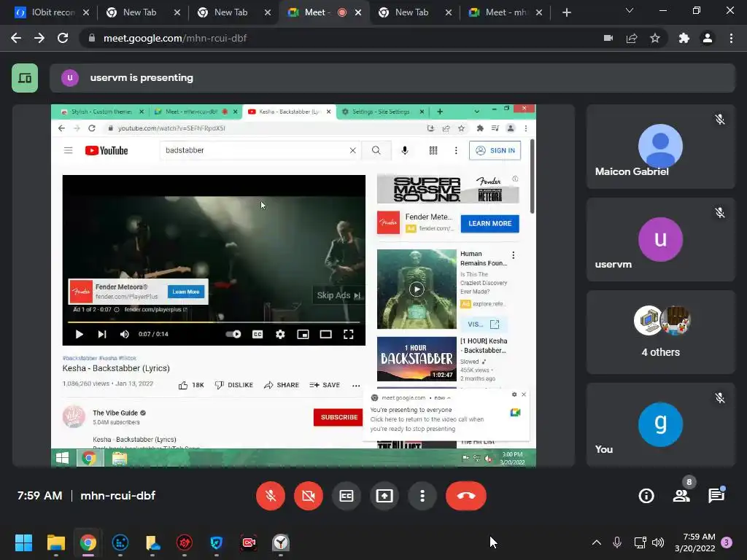
Task: Click YouTube SUBSCRIBE button
Action: (x=339, y=417)
